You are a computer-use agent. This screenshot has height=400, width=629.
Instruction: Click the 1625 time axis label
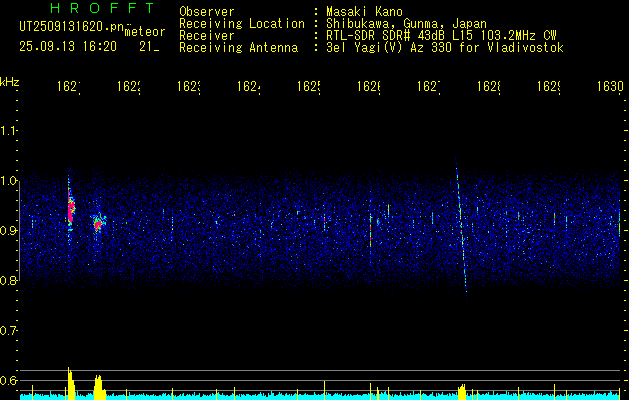308,86
